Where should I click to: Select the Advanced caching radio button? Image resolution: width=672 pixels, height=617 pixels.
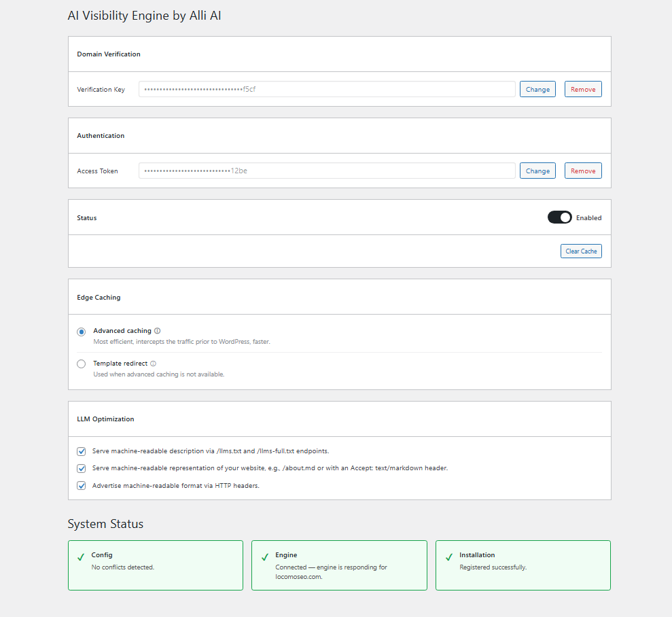[81, 332]
